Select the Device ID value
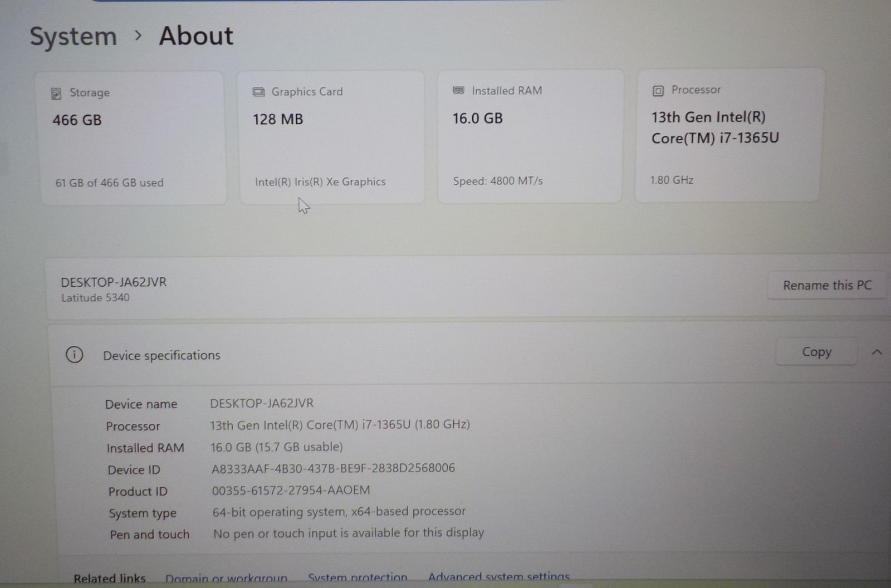 coord(333,468)
